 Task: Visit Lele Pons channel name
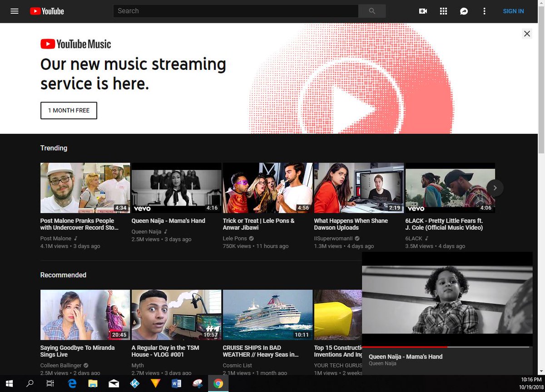coord(235,238)
